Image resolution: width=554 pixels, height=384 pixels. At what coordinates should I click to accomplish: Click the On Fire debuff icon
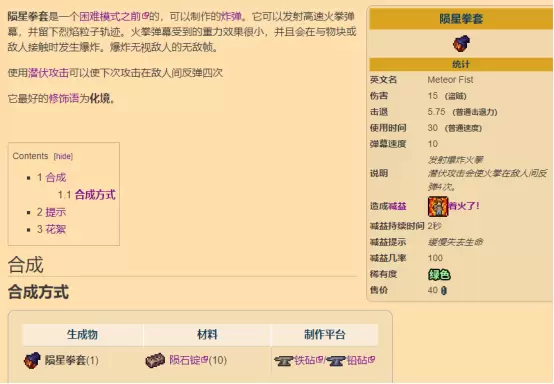pos(438,207)
